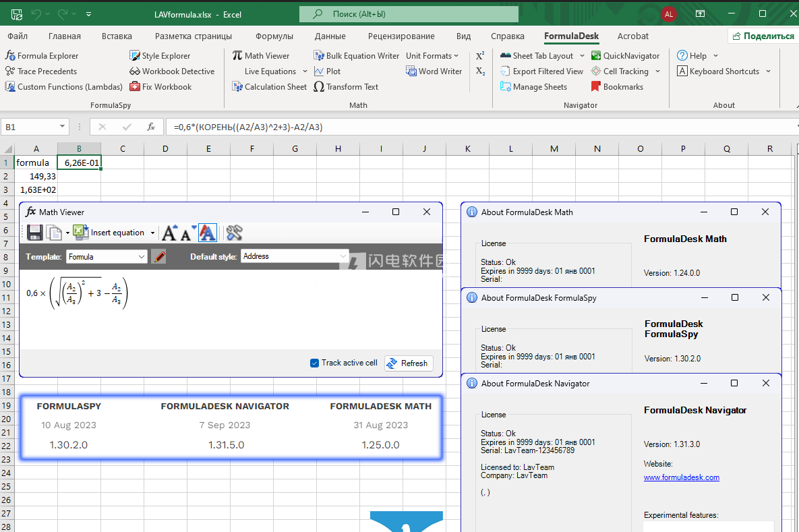The width and height of the screenshot is (799, 532).
Task: Expand Live Equations dropdown
Action: pyautogui.click(x=305, y=71)
